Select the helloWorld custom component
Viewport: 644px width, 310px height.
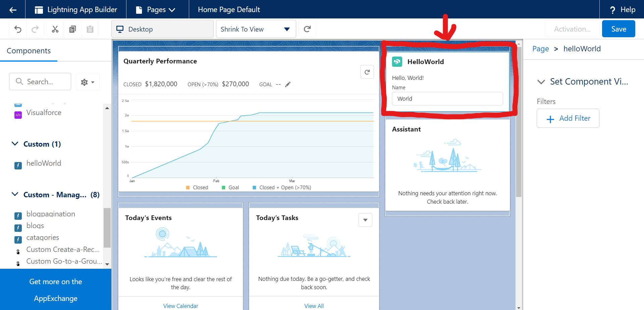point(44,163)
